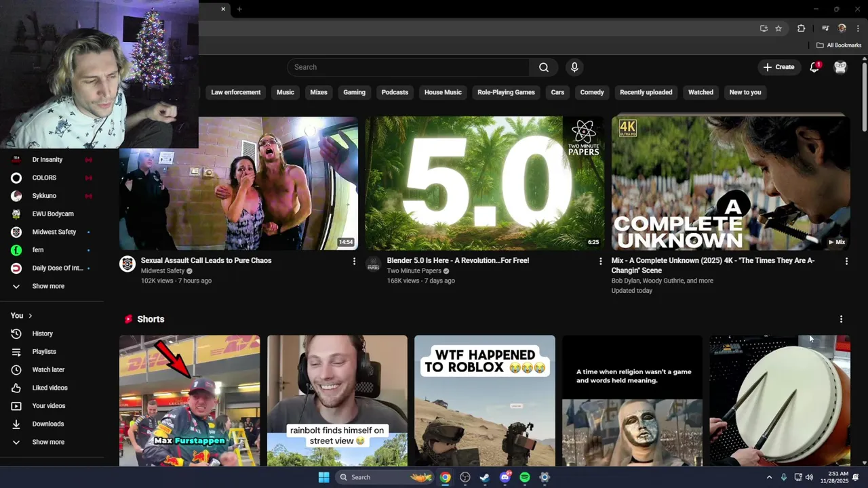This screenshot has height=488, width=868.
Task: Open the rainbolt street view short
Action: pos(337,401)
